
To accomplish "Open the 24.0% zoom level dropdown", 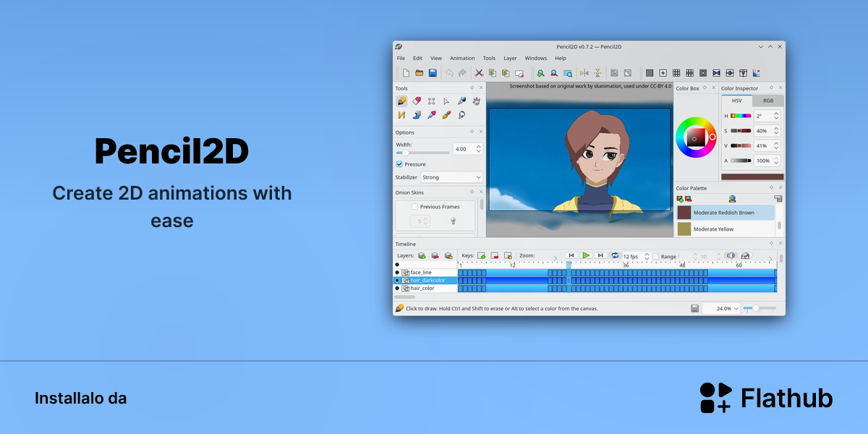I will pos(721,308).
